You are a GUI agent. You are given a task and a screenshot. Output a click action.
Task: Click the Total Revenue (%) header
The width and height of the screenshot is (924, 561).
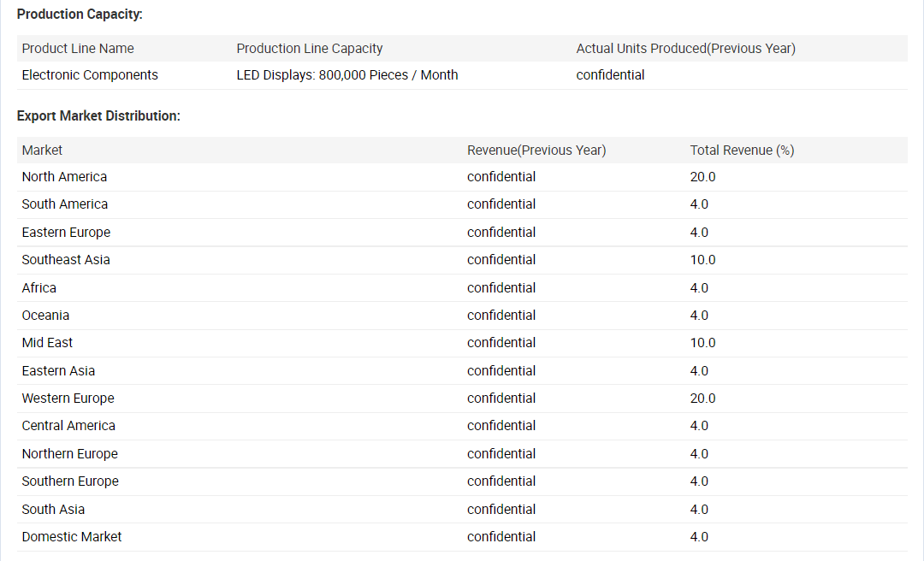[x=742, y=151]
